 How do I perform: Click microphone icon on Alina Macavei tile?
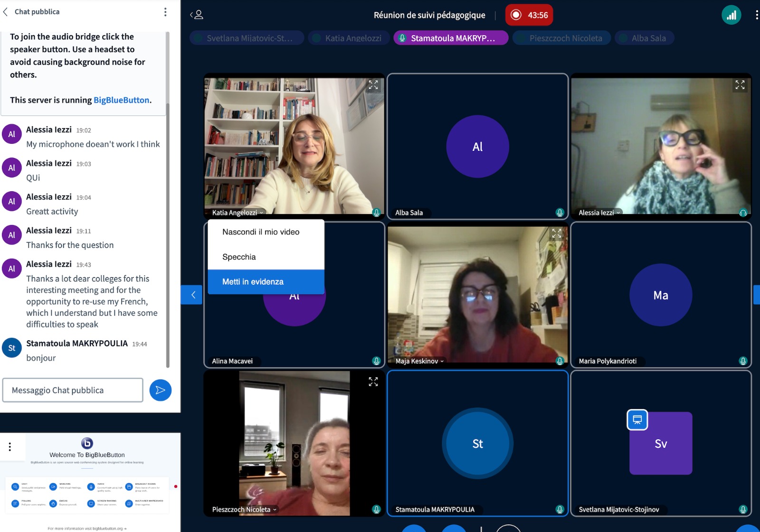(376, 361)
